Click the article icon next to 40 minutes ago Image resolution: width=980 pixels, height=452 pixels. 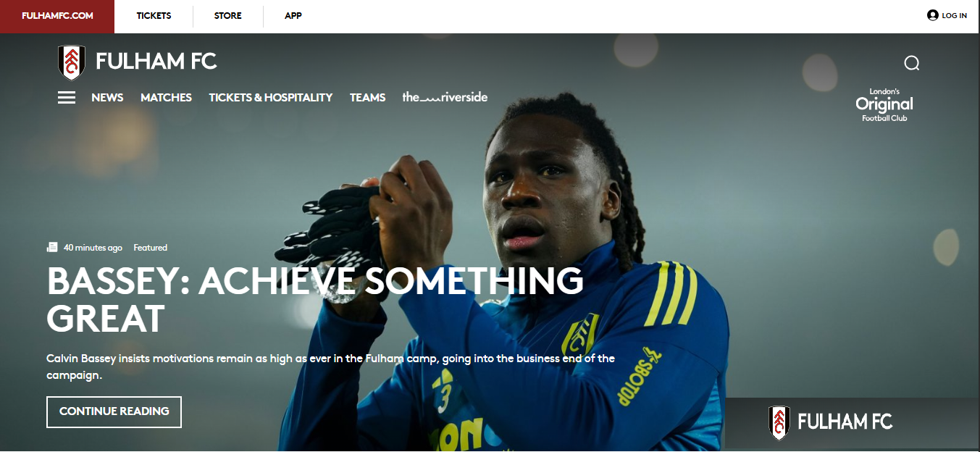(x=52, y=248)
